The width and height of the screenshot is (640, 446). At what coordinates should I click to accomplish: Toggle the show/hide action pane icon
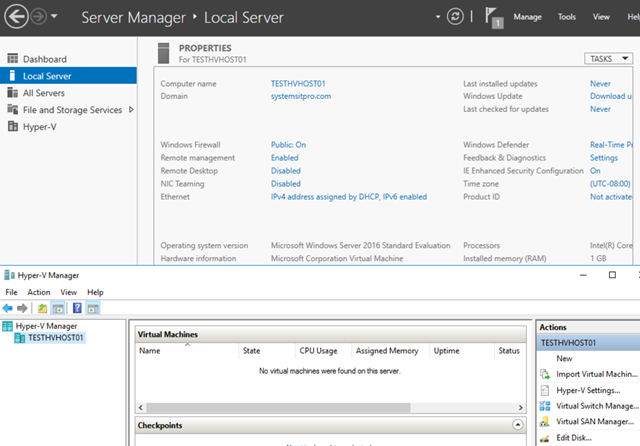click(x=93, y=308)
